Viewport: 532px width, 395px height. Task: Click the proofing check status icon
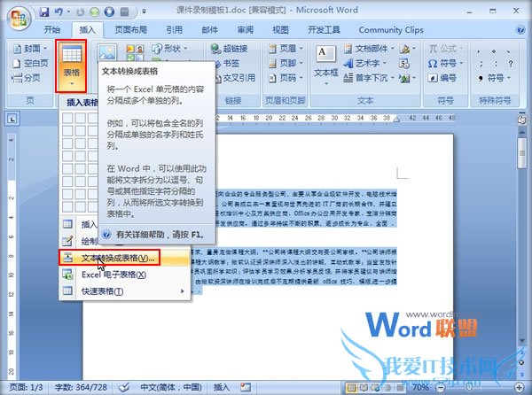124,387
